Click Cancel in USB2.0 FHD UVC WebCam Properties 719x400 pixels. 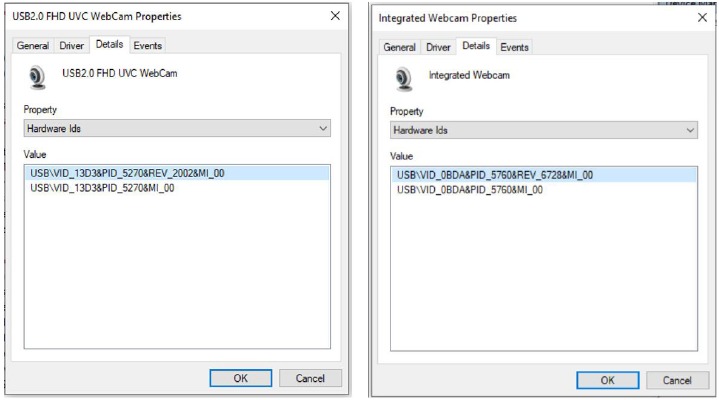click(x=310, y=378)
